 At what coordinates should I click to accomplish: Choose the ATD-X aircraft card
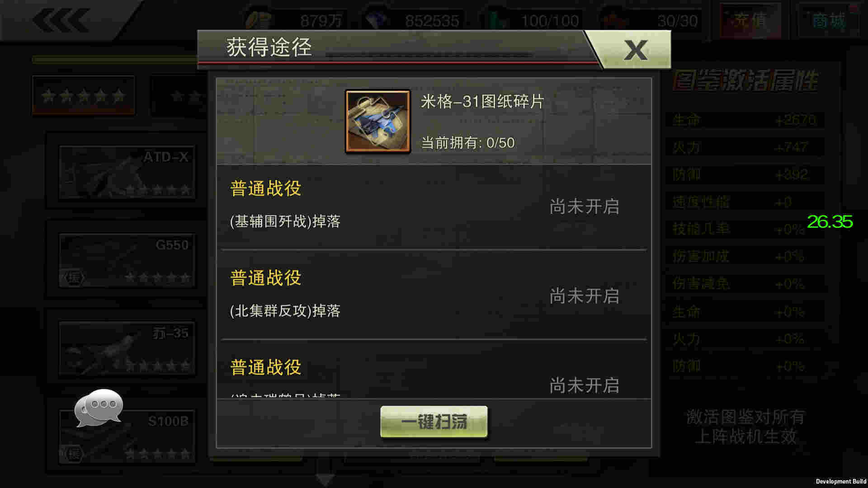pyautogui.click(x=127, y=172)
